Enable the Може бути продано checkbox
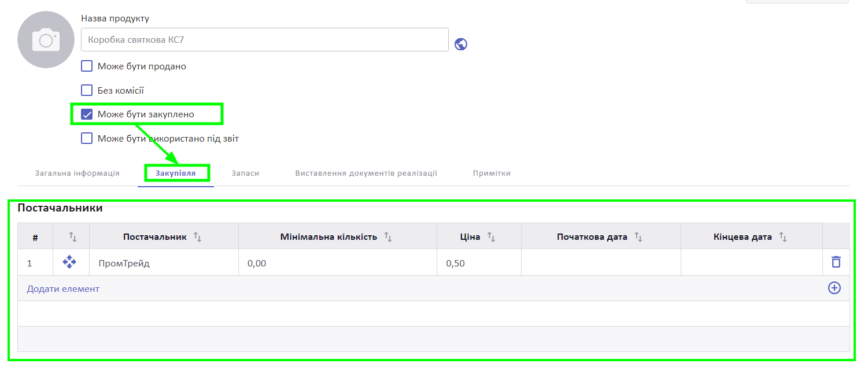The image size is (868, 378). pos(87,66)
